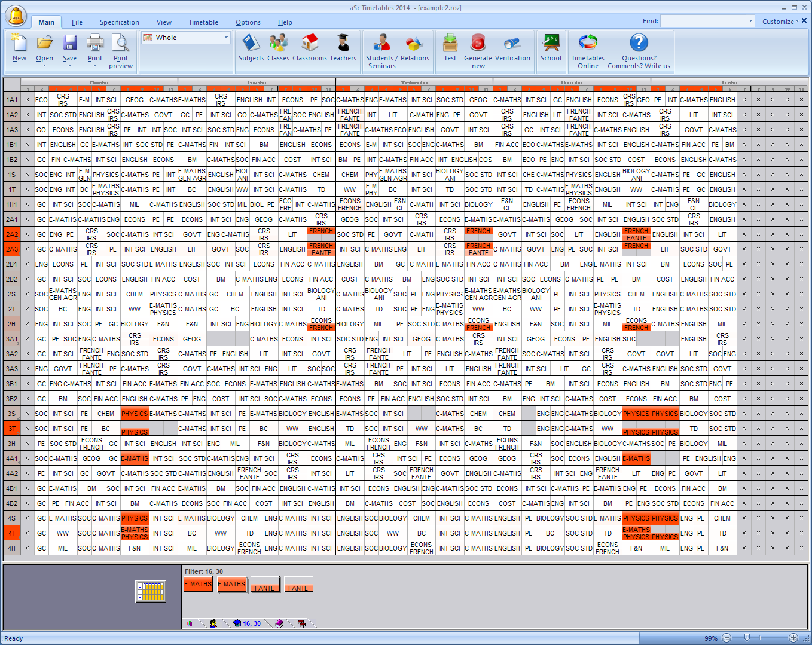812x645 pixels.
Task: Select the first unplaced E-MATHS card
Action: pos(198,584)
